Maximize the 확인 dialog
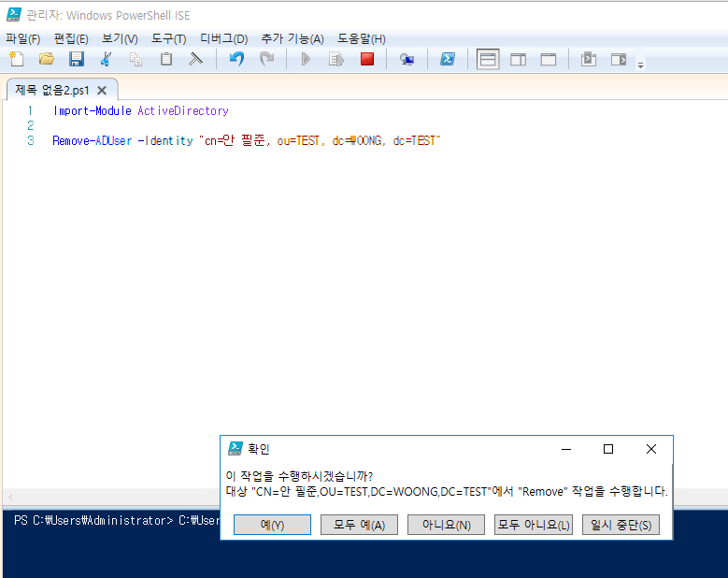Image resolution: width=728 pixels, height=578 pixels. 608,449
